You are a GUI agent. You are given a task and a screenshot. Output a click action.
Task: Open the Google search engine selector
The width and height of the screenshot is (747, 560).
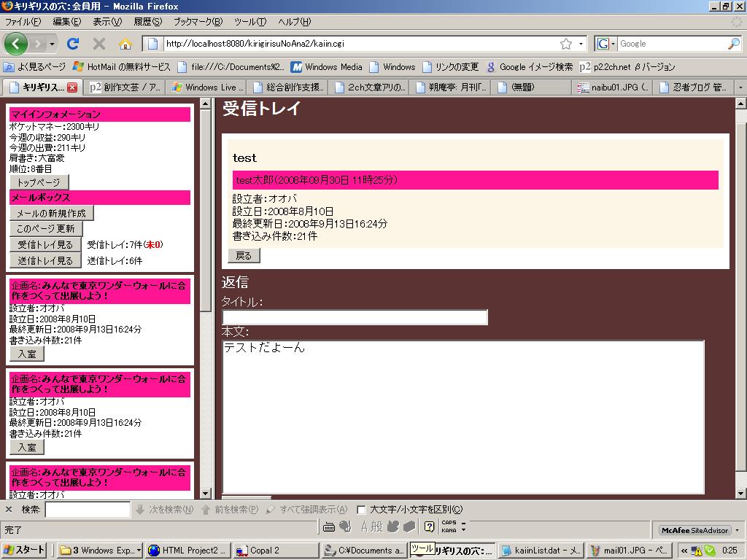pyautogui.click(x=605, y=44)
